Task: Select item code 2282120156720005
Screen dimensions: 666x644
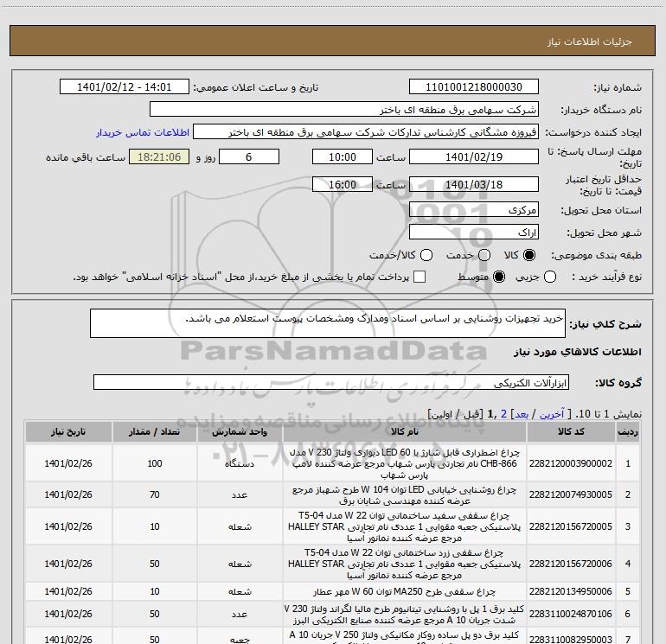Action: [x=571, y=526]
